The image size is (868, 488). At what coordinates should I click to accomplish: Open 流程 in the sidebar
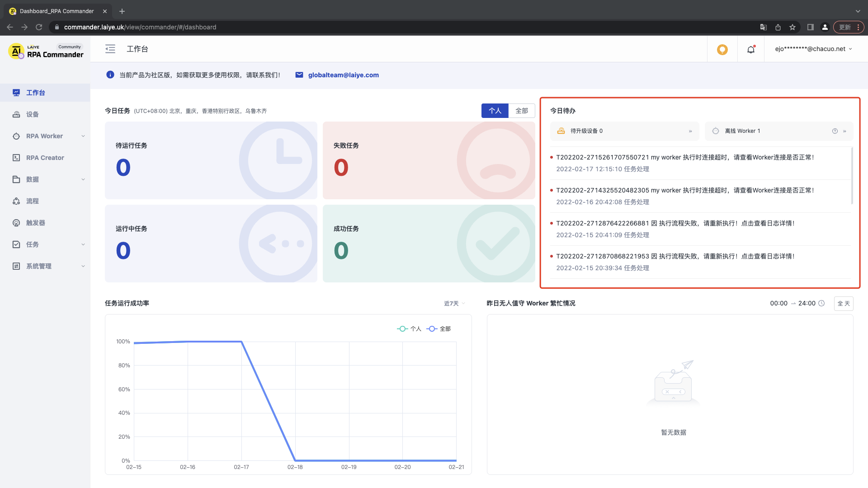[x=45, y=201]
